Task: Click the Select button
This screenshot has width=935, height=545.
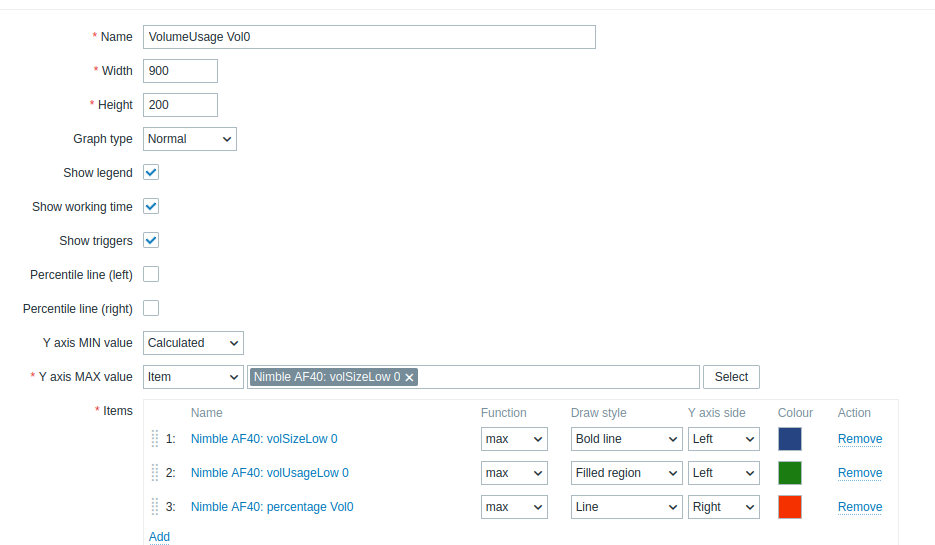Action: coord(731,377)
